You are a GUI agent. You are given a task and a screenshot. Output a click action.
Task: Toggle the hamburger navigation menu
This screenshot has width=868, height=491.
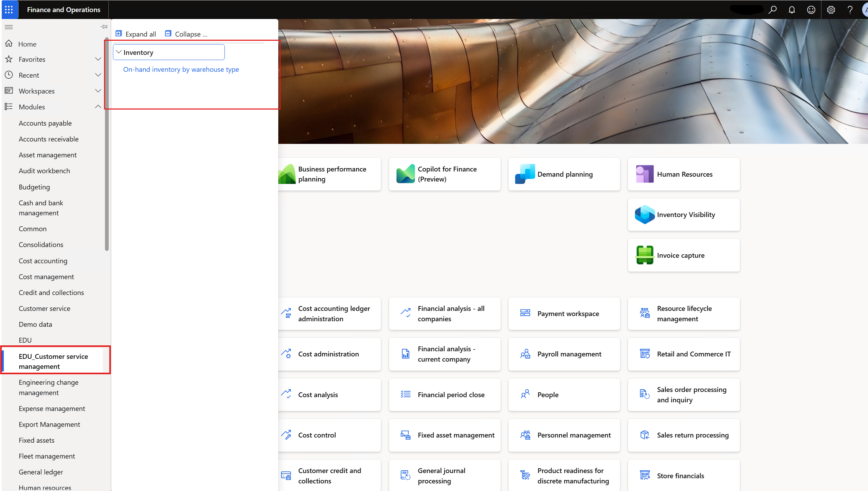pyautogui.click(x=9, y=27)
